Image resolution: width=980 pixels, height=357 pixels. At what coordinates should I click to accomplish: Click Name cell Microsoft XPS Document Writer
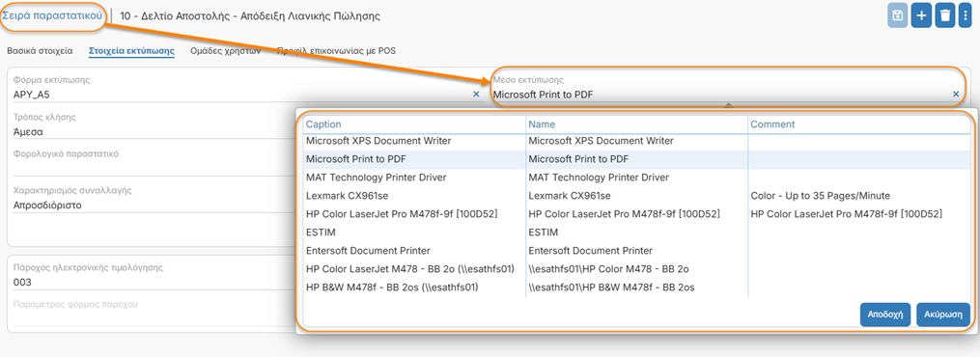(602, 141)
